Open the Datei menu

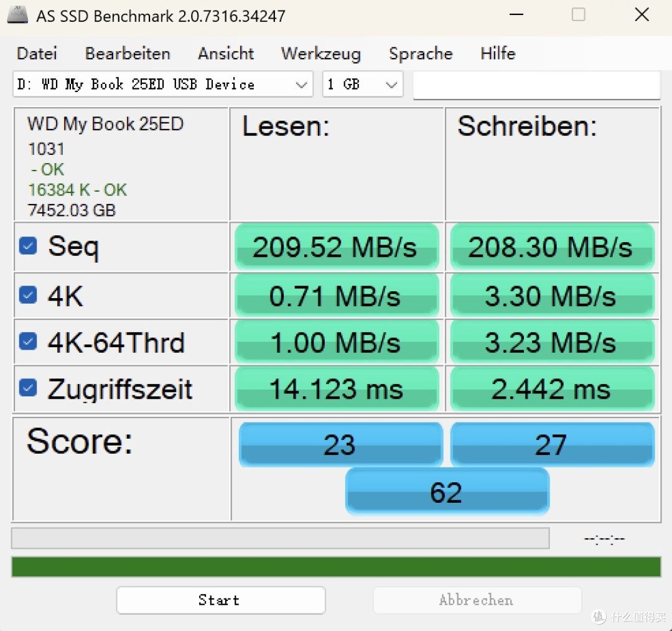click(x=37, y=54)
